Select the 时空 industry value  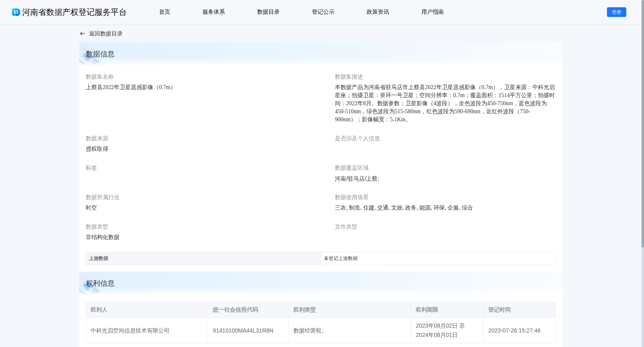pos(91,208)
